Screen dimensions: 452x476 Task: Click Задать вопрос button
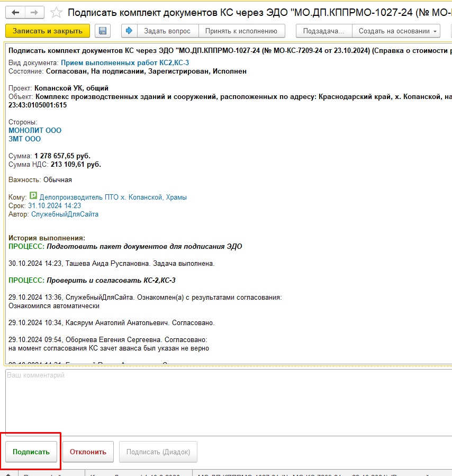coord(167,31)
